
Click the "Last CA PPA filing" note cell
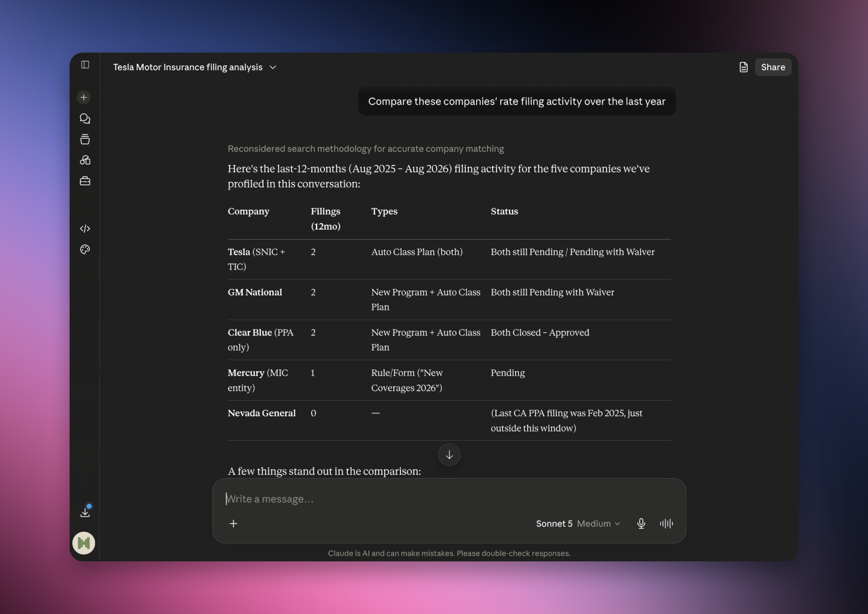567,420
